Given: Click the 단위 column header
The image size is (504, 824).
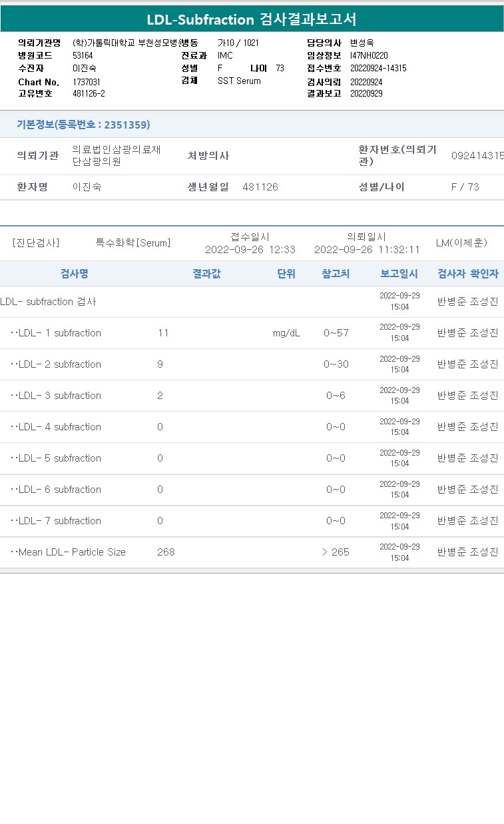Looking at the screenshot, I should coord(286,274).
